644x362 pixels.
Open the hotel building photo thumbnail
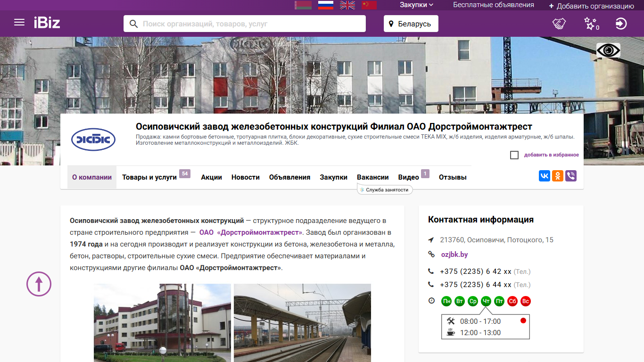[162, 323]
